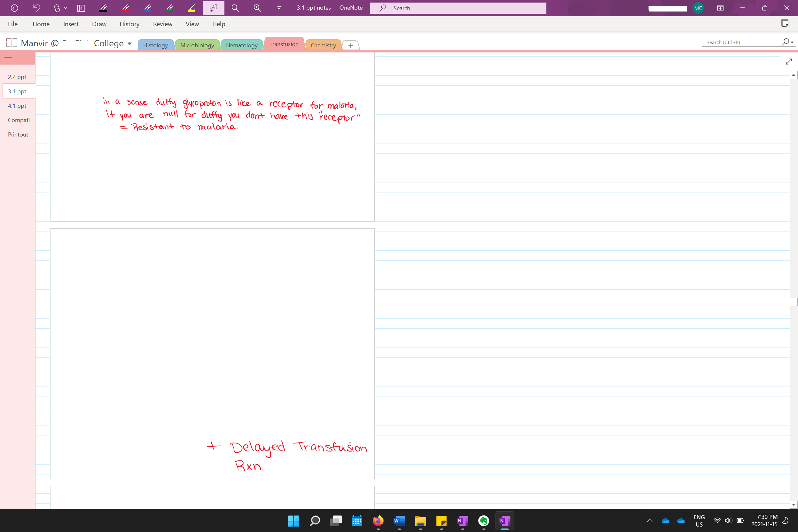Show hidden system tray icons
The height and width of the screenshot is (532, 798).
point(650,520)
